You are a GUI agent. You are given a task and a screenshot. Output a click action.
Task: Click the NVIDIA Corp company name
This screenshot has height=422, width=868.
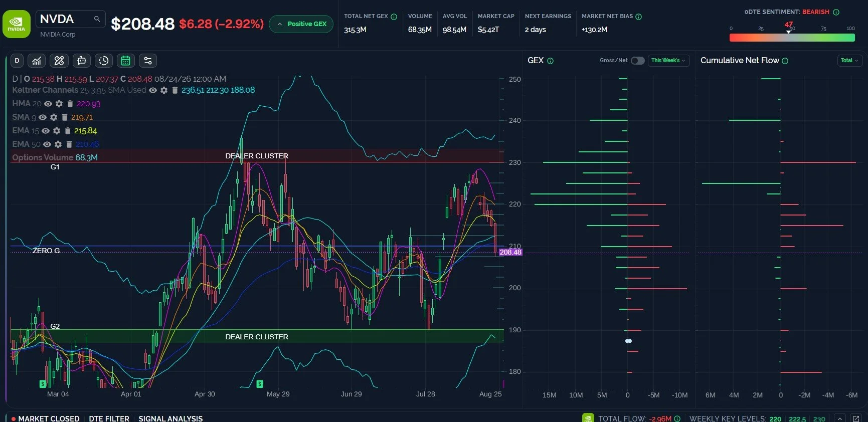point(58,35)
